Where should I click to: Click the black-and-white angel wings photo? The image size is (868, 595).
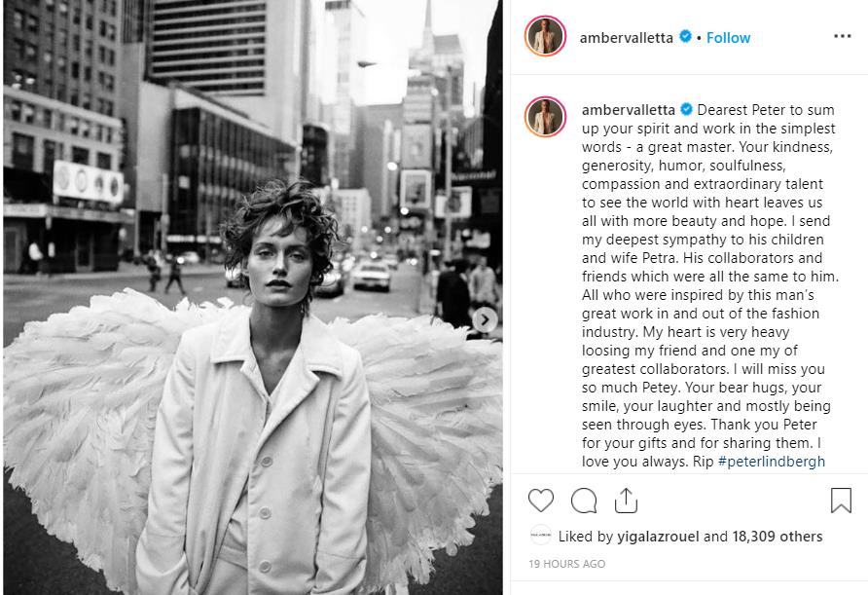click(253, 298)
